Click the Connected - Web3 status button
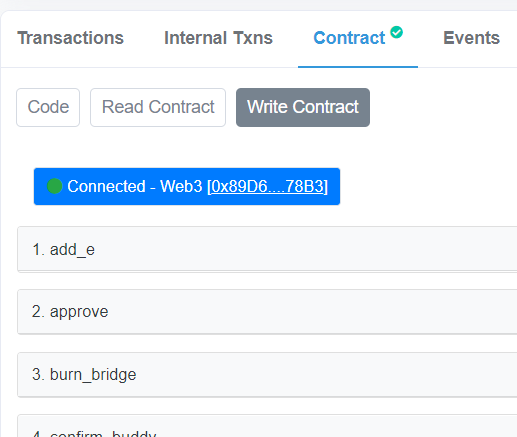 click(187, 186)
